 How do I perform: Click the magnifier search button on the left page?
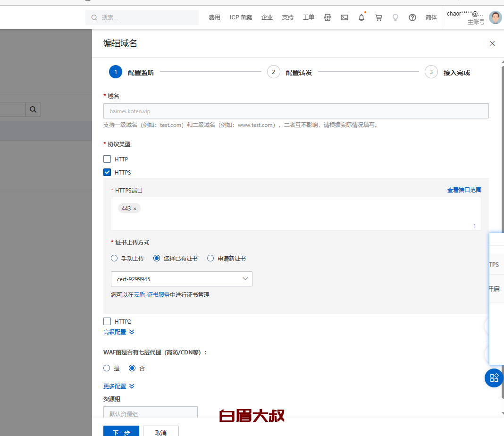[33, 109]
